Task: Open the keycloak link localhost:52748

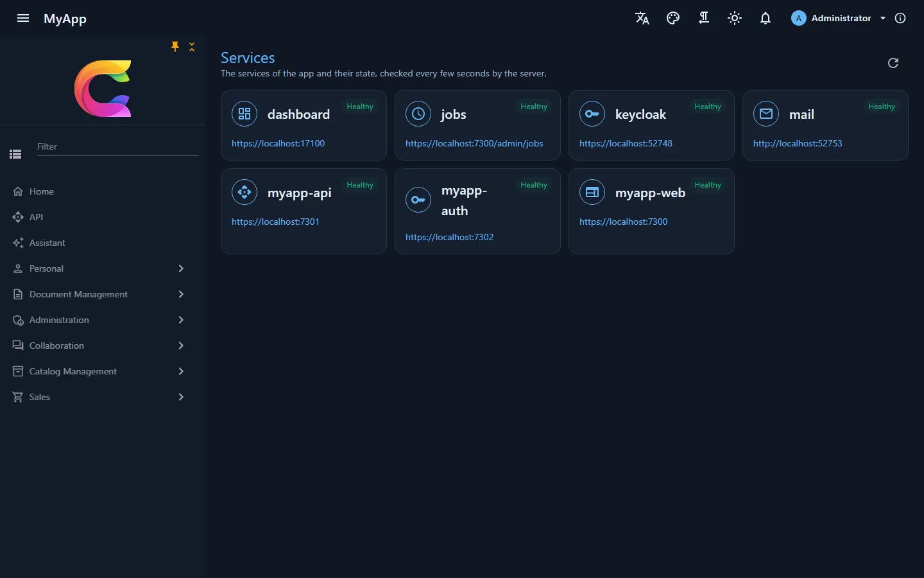Action: coord(626,143)
